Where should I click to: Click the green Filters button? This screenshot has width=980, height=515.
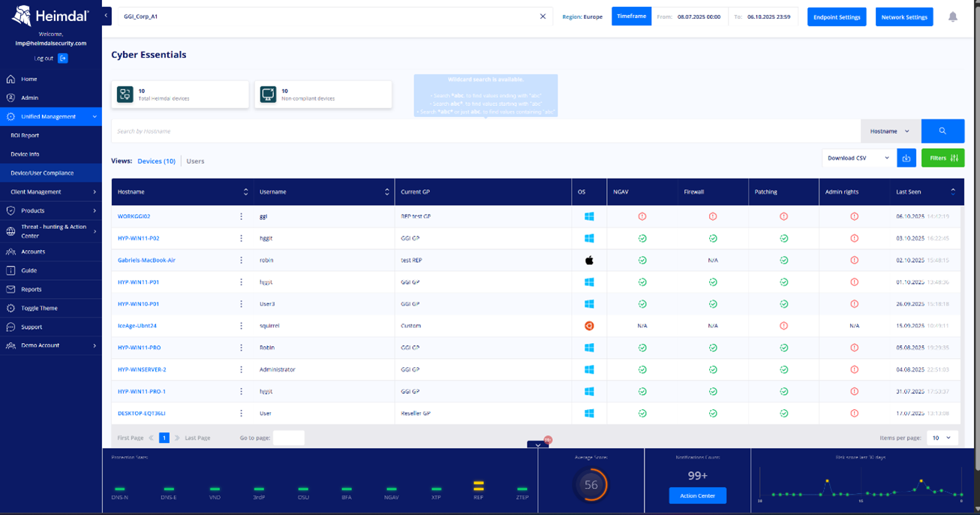pos(942,158)
